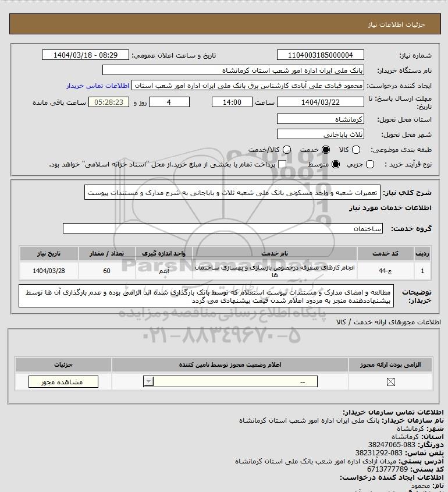Click the general description field about تعمیرات شعبه
Screen dimensions: 448x492
point(232,192)
